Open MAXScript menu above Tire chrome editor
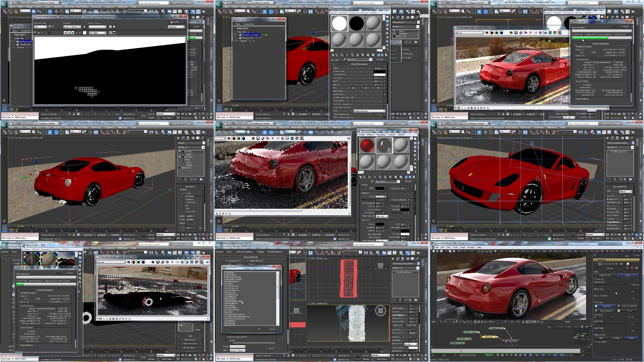Viewport: 644px width, 362px height. (x=337, y=127)
